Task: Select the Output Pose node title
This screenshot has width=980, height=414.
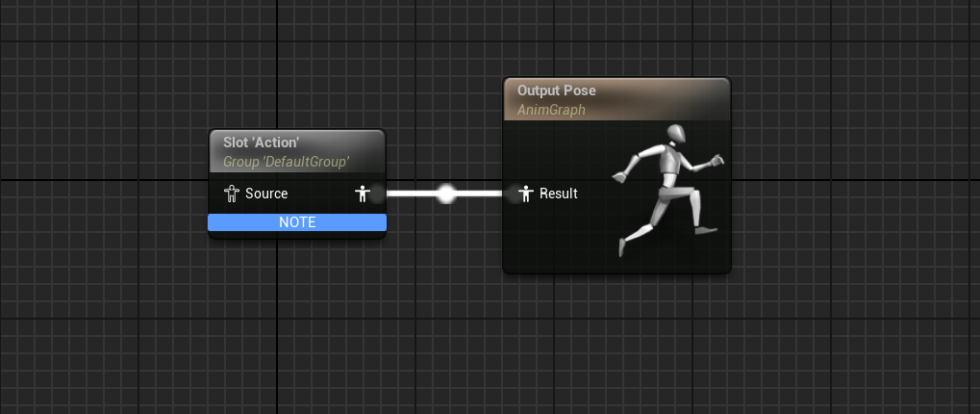Action: point(556,91)
